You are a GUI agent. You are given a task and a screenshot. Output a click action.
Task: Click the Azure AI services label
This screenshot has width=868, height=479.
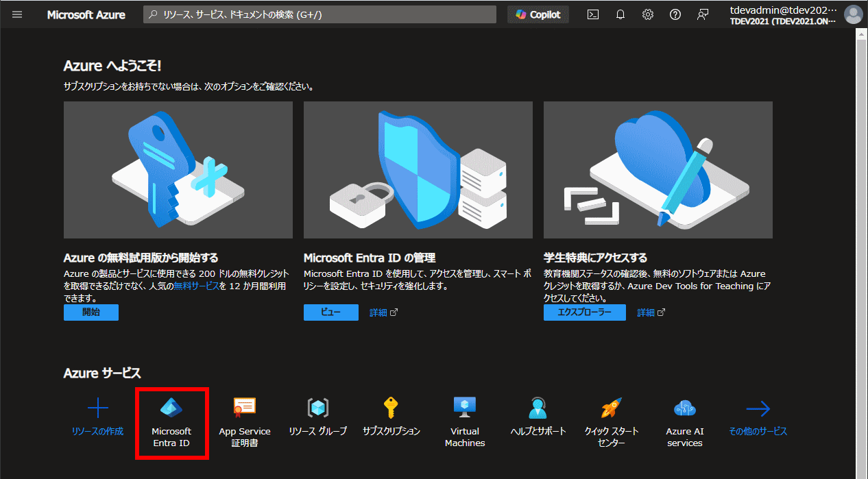pyautogui.click(x=684, y=437)
